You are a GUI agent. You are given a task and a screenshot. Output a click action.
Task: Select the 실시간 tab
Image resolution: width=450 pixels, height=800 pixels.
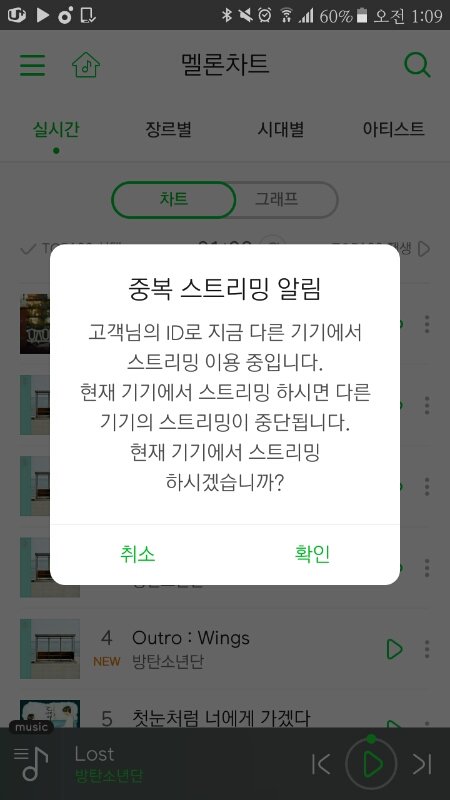pos(56,129)
